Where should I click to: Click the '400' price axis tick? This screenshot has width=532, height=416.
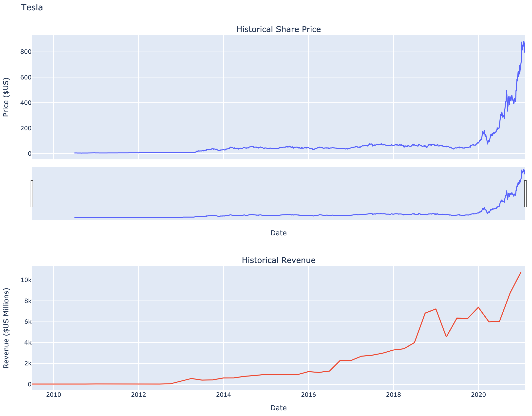pyautogui.click(x=26, y=103)
